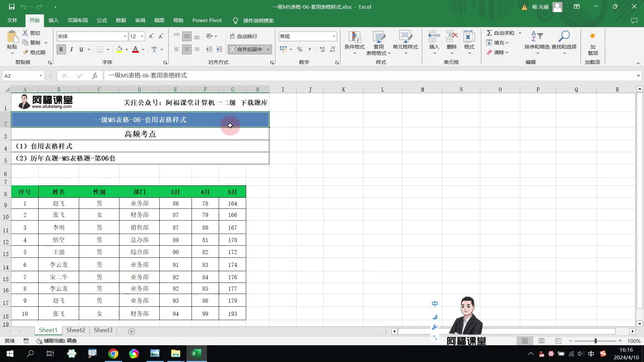644x362 pixels.
Task: Click the Add-ins icon
Action: [593, 36]
